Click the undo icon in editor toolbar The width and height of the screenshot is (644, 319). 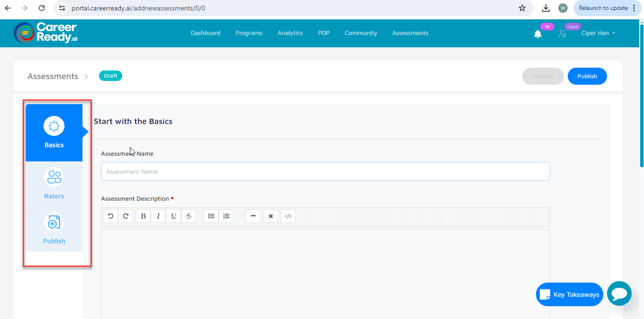[110, 216]
